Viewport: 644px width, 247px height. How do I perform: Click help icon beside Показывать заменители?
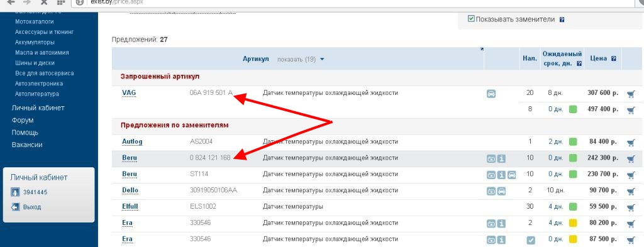point(562,19)
